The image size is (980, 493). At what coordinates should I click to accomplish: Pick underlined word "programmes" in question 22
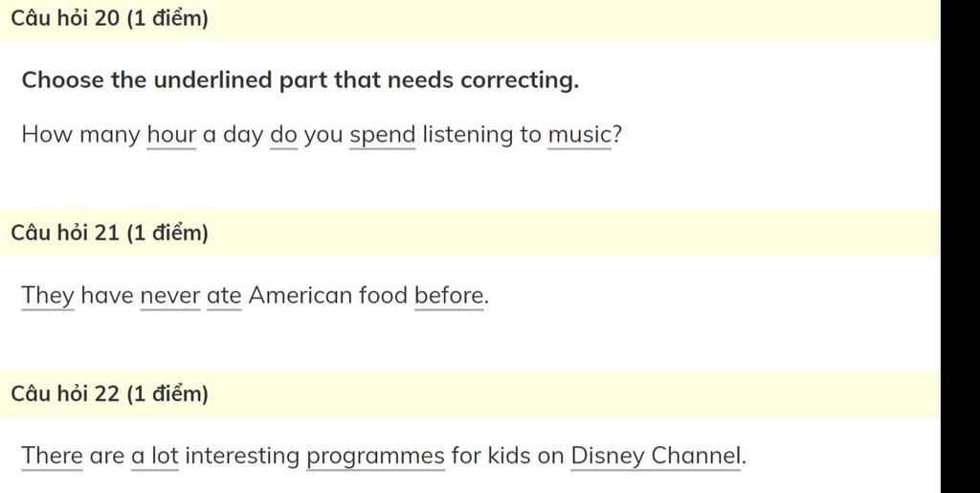375,458
